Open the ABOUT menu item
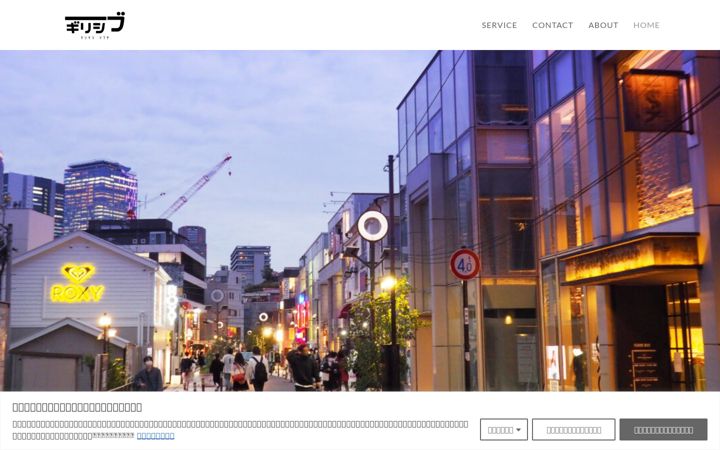The width and height of the screenshot is (720, 450). click(x=603, y=25)
